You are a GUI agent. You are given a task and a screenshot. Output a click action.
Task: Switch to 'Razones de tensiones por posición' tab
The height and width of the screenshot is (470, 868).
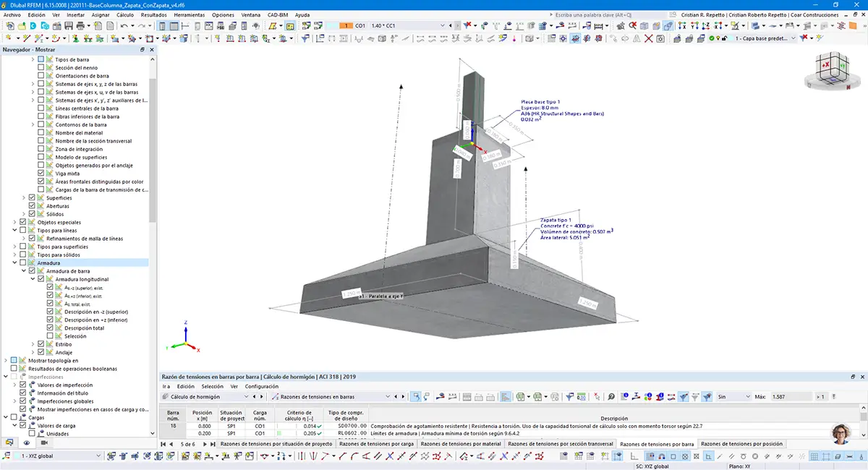(x=741, y=444)
